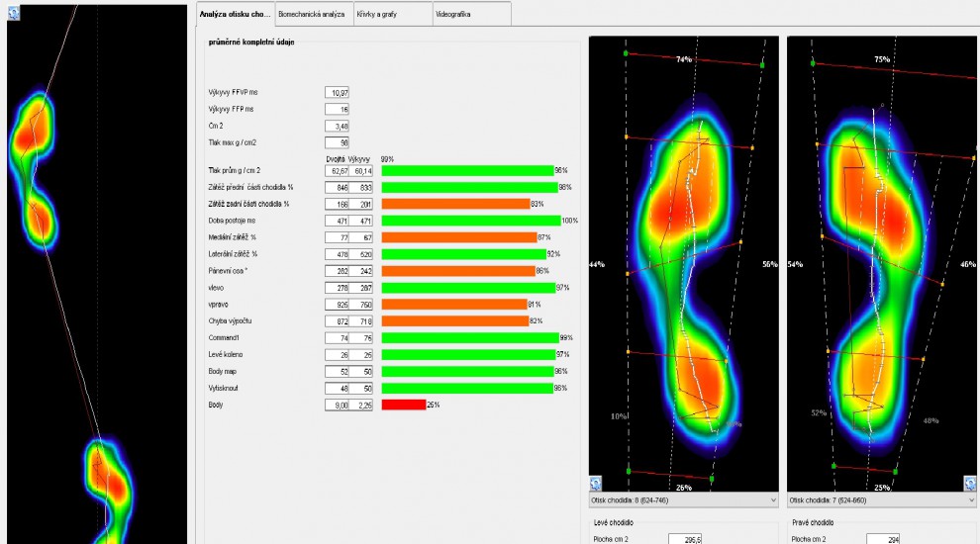Select the Tlak max g/cm2 input box
Screen dimensions: 980x544
(337, 143)
